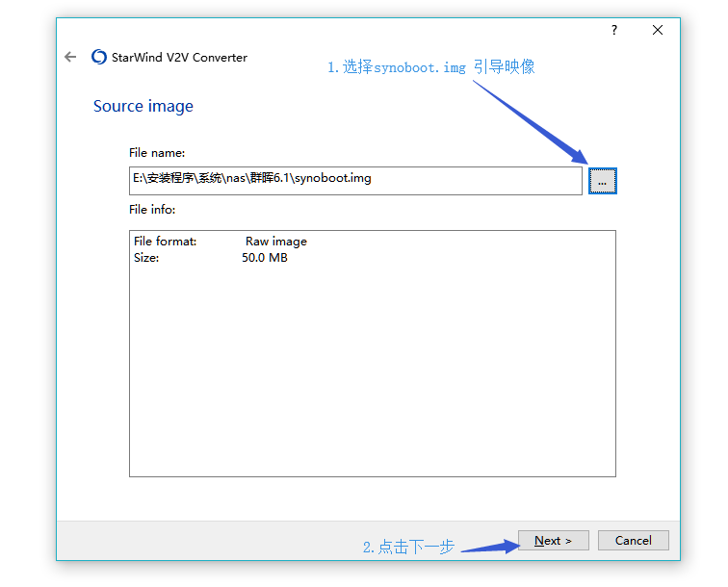Click the "File name:" label

157,153
